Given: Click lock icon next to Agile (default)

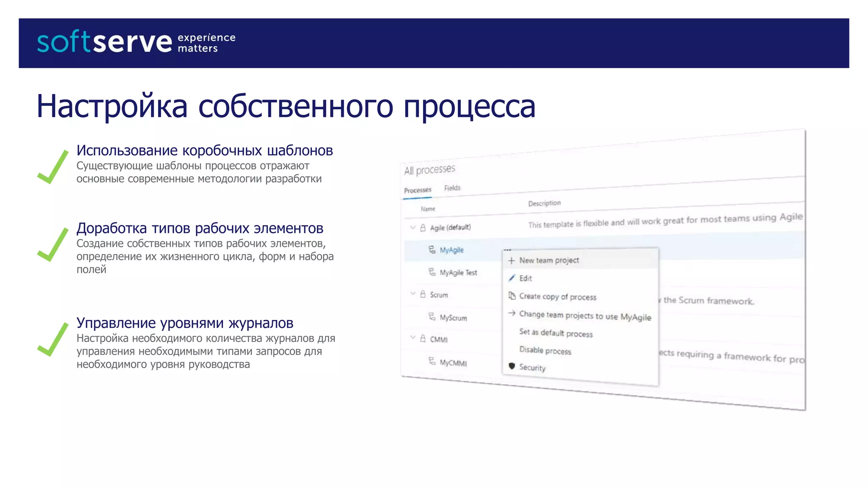Looking at the screenshot, I should coord(423,227).
